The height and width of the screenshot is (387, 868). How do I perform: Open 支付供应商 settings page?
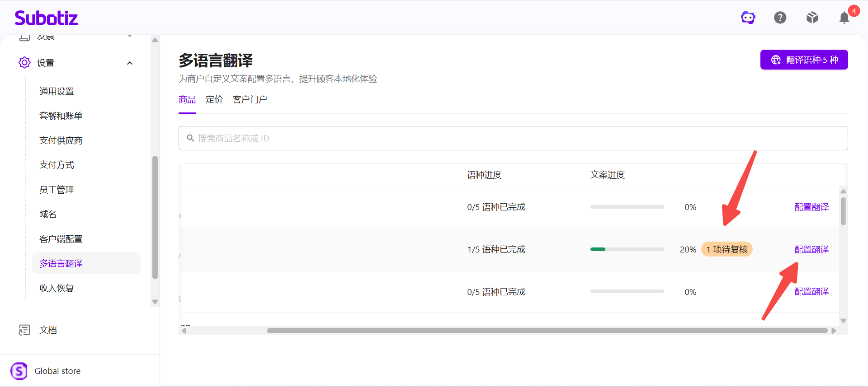pyautogui.click(x=61, y=140)
